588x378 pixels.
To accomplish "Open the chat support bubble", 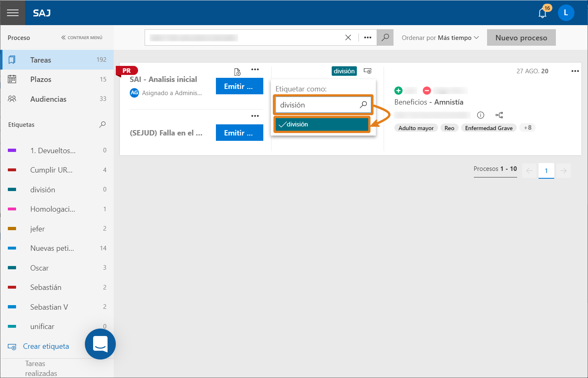I will pyautogui.click(x=100, y=344).
